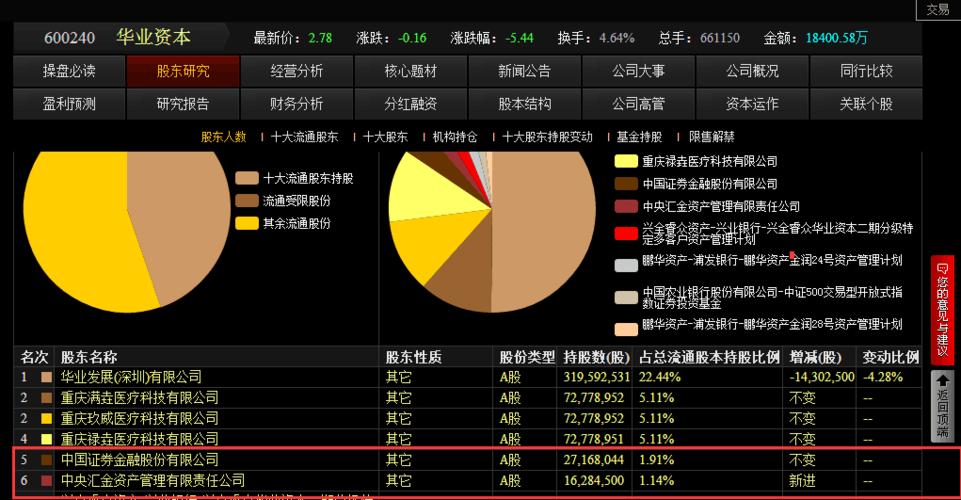Switch to 财务分析 tab
Image resolution: width=961 pixels, height=500 pixels.
pyautogui.click(x=297, y=104)
